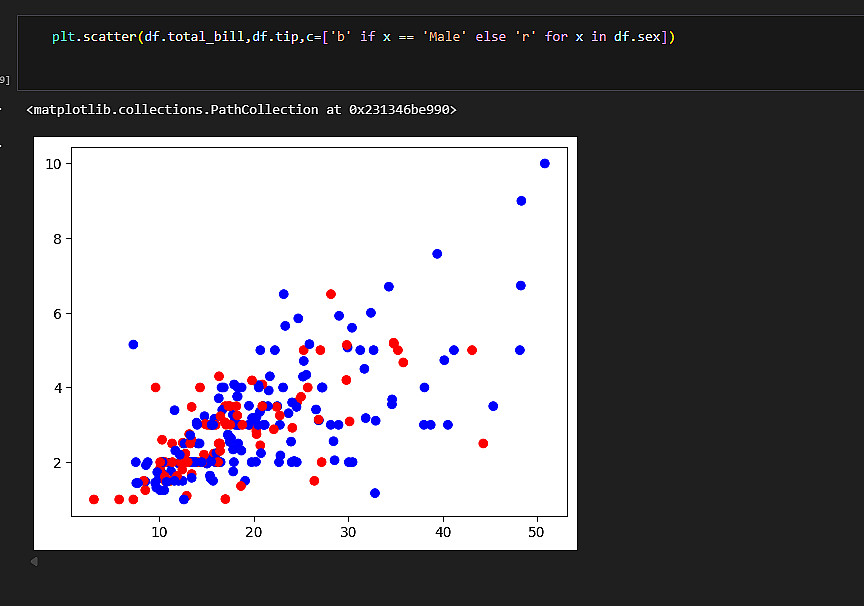Image resolution: width=864 pixels, height=606 pixels.
Task: Click inside the plt.scatter code cell
Action: click(x=441, y=52)
